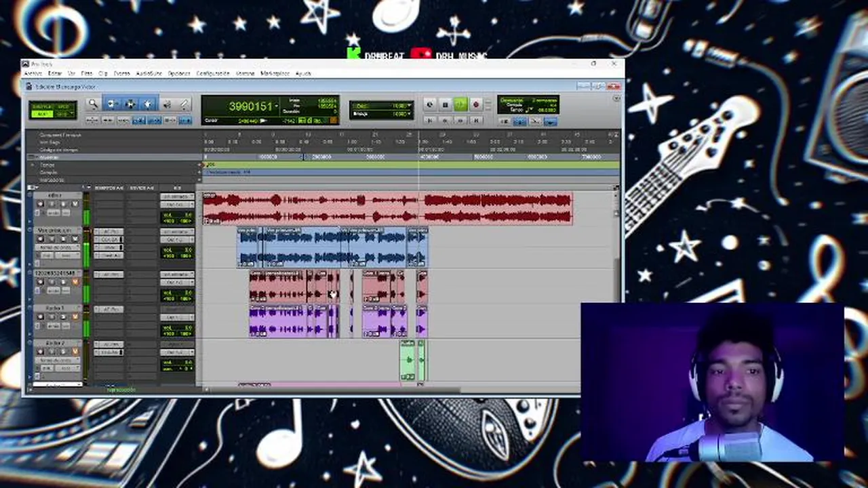Record-enable the Audio 1 track
Screen dimensions: 868x488
tap(40, 317)
